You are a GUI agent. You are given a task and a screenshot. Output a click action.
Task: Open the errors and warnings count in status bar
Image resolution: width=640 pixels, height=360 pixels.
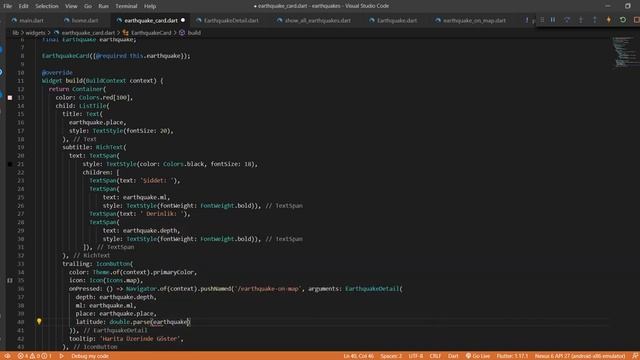[x=34, y=356]
